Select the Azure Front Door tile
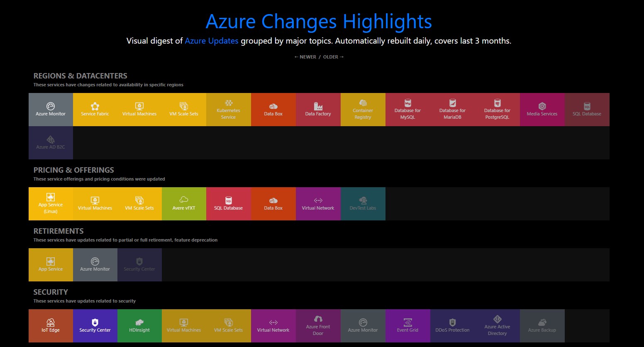644x347 pixels. (x=318, y=325)
